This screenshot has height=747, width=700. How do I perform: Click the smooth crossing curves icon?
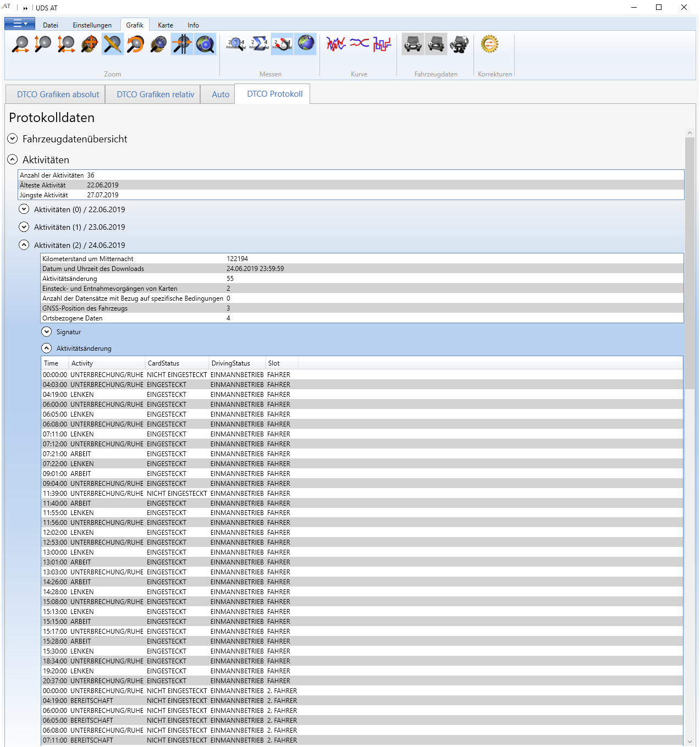[x=359, y=44]
